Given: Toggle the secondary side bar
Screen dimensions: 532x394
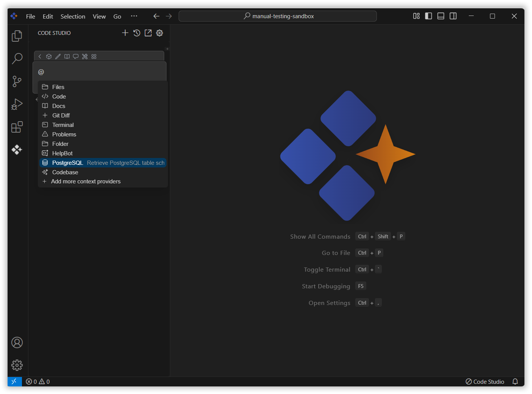Looking at the screenshot, I should 453,16.
